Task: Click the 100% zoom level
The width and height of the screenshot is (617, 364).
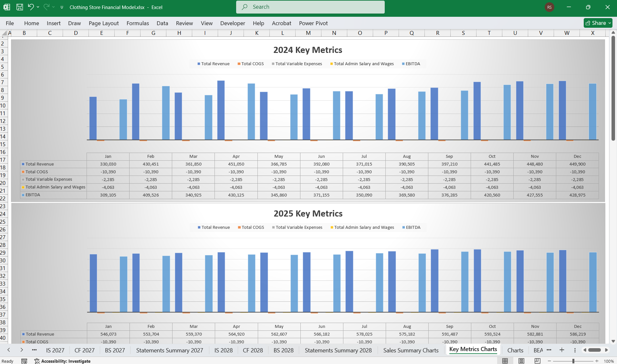Action: click(609, 361)
